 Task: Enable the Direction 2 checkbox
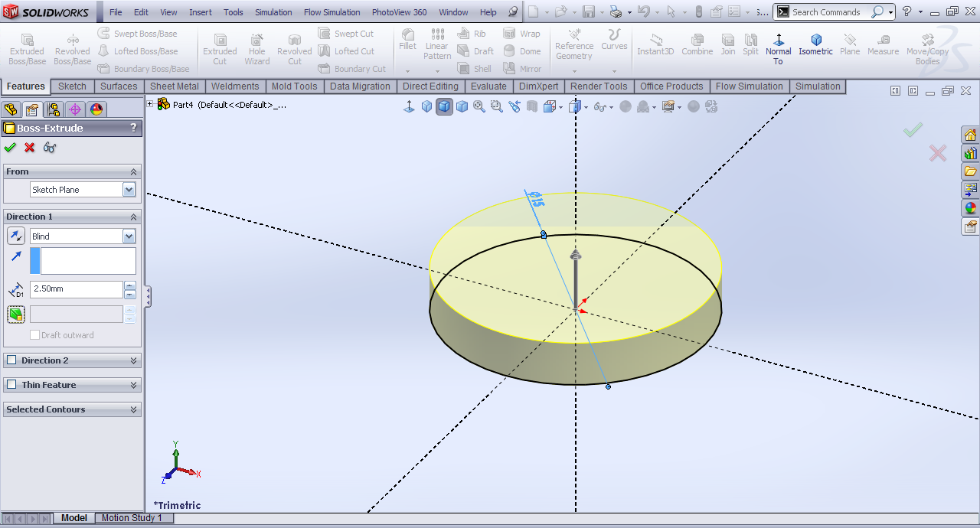click(x=11, y=360)
